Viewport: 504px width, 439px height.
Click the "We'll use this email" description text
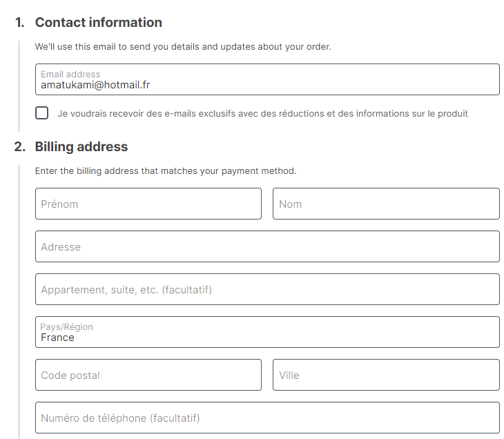click(183, 47)
